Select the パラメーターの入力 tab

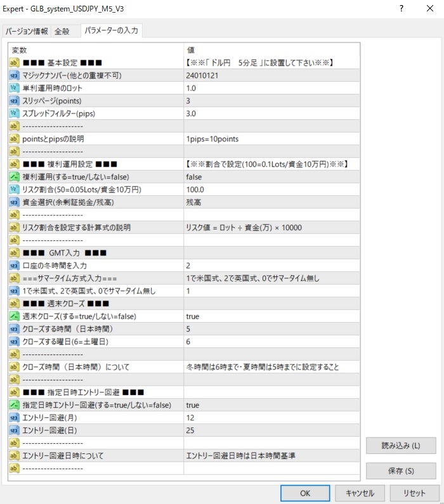coord(111,30)
